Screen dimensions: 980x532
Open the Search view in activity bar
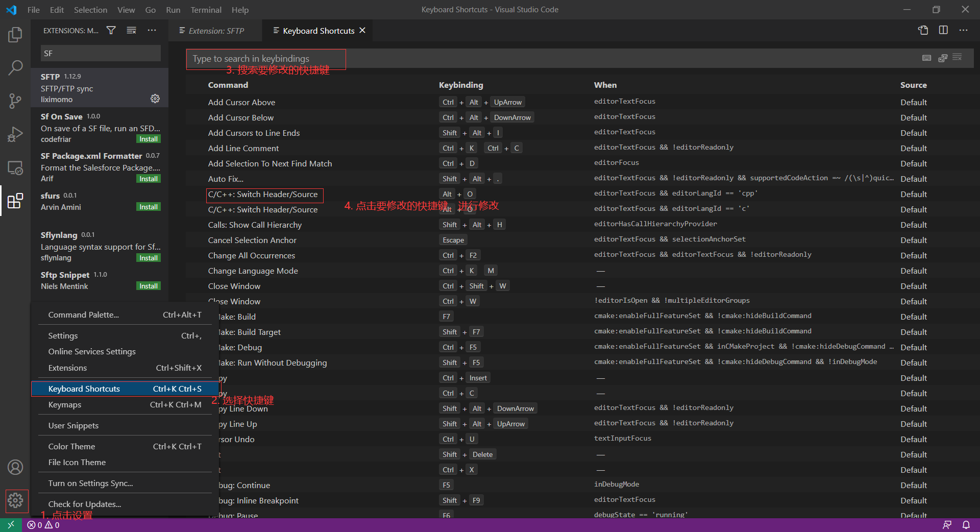(x=15, y=67)
